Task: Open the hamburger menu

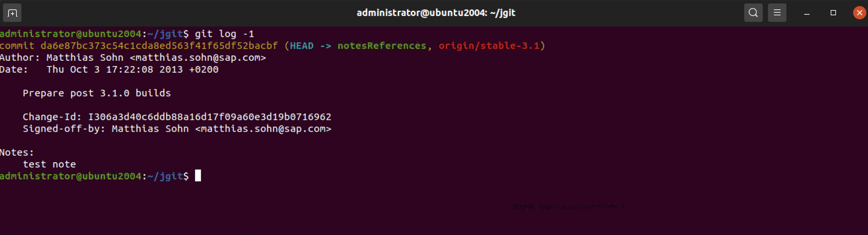Action: [x=777, y=13]
